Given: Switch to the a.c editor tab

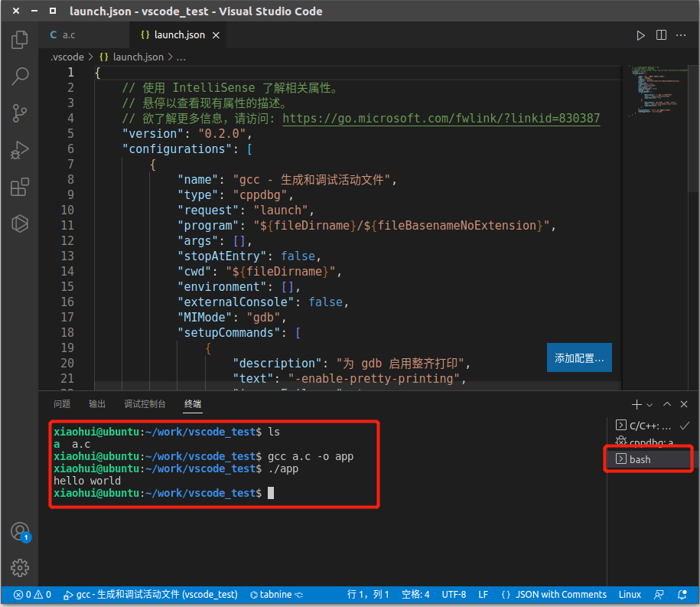Looking at the screenshot, I should [x=83, y=35].
